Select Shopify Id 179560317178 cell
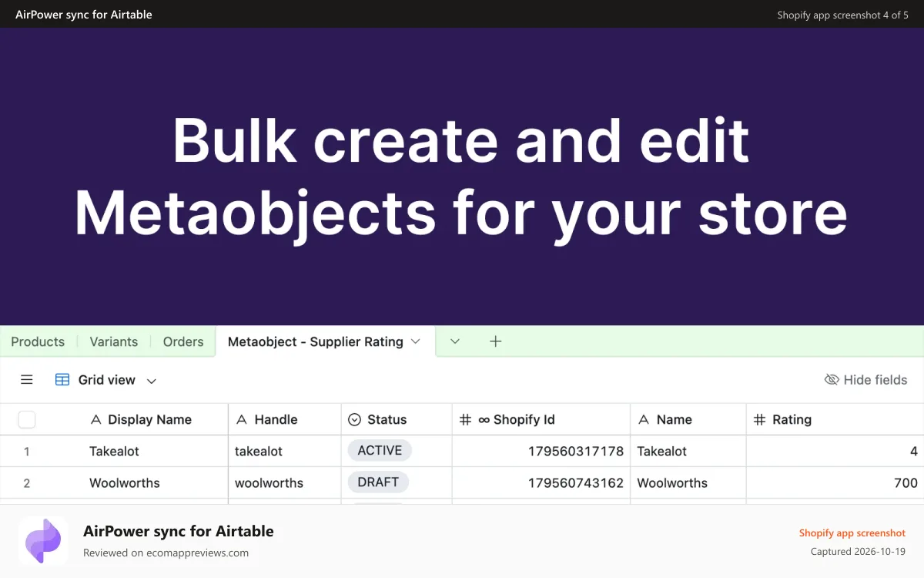This screenshot has width=924, height=578. click(x=541, y=452)
